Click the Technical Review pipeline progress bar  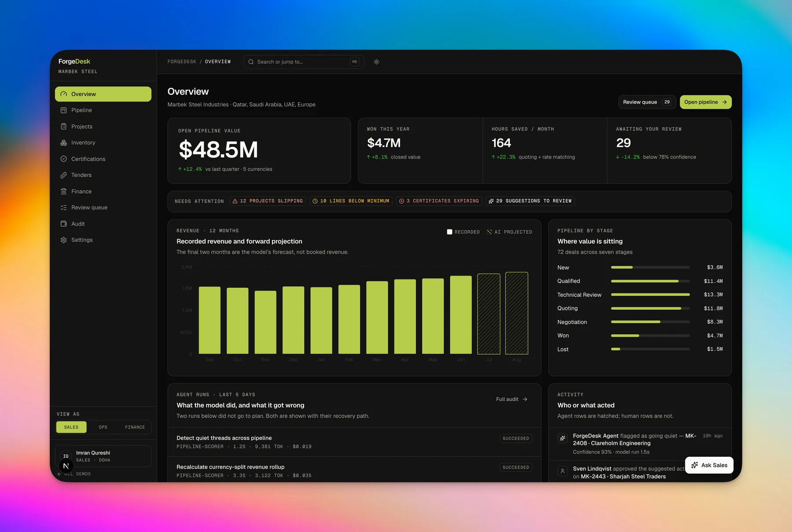pos(650,295)
